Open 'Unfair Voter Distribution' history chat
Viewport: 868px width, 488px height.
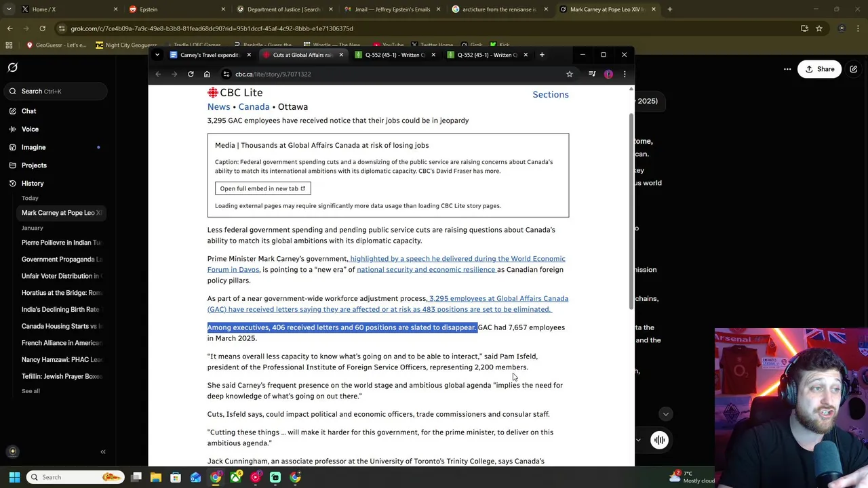click(x=61, y=276)
